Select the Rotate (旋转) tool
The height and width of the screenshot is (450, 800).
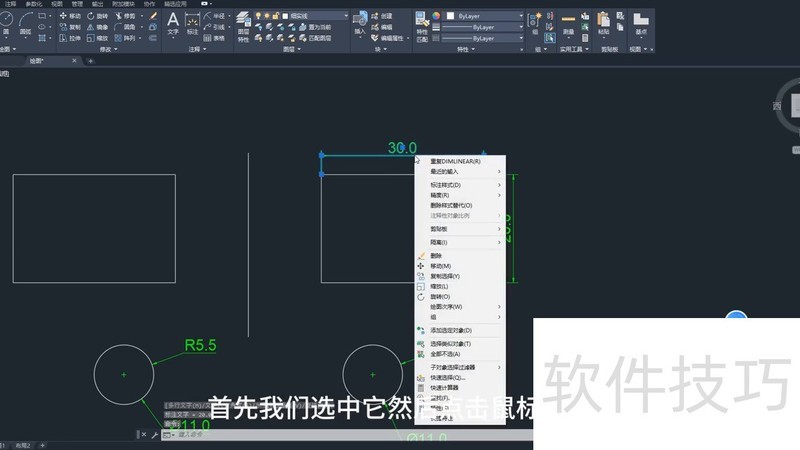click(97, 16)
